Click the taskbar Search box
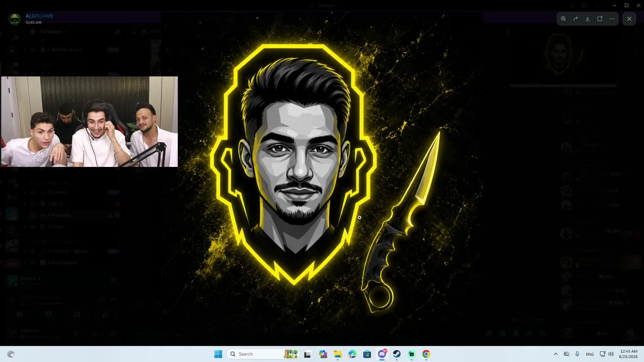644x362 pixels. pos(263,354)
